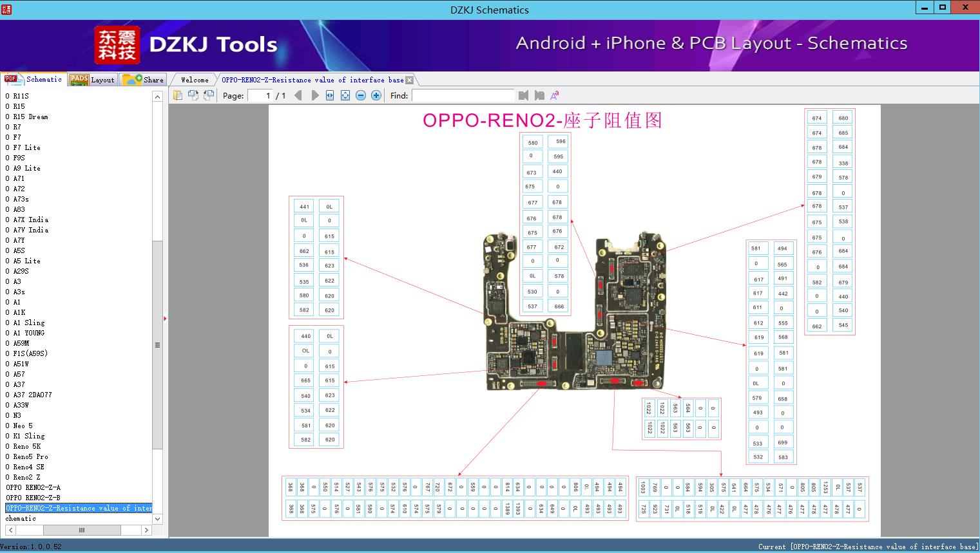Open OPPO RENO2-Z-B file

pos(33,498)
